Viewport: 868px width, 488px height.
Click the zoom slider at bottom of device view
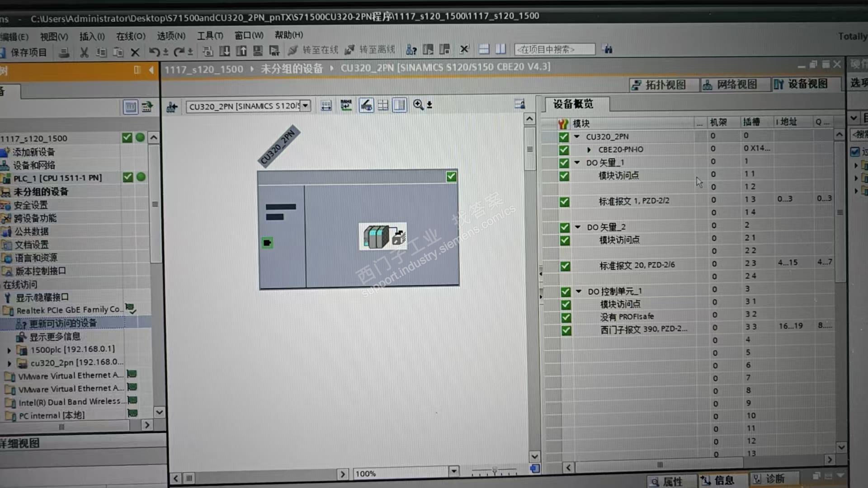click(x=494, y=471)
